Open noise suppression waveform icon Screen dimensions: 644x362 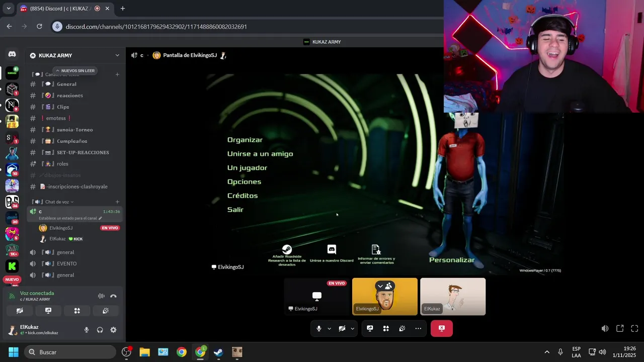point(101,296)
